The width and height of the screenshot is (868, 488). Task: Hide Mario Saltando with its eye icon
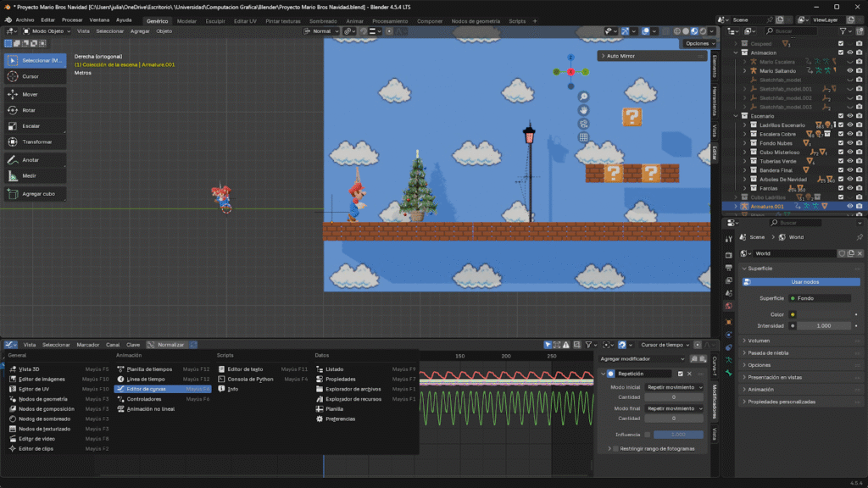click(850, 70)
